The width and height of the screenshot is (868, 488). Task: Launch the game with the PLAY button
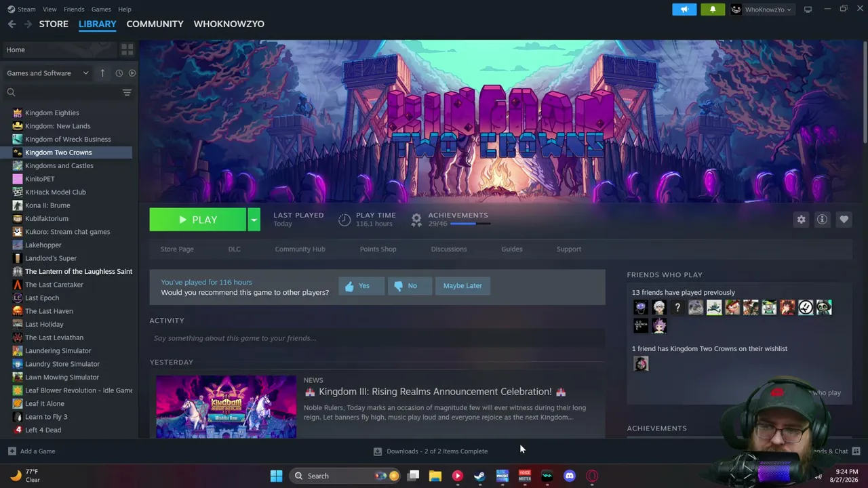198,220
